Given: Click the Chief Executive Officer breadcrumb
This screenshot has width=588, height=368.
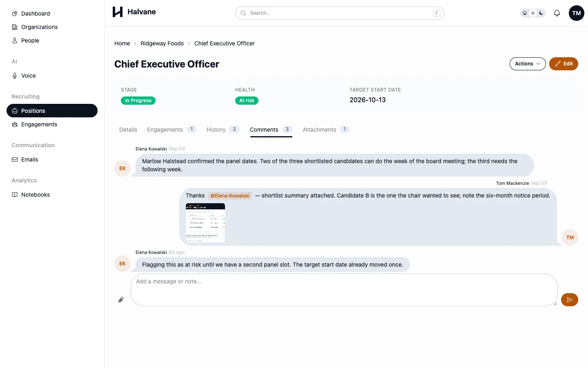Looking at the screenshot, I should pos(225,43).
